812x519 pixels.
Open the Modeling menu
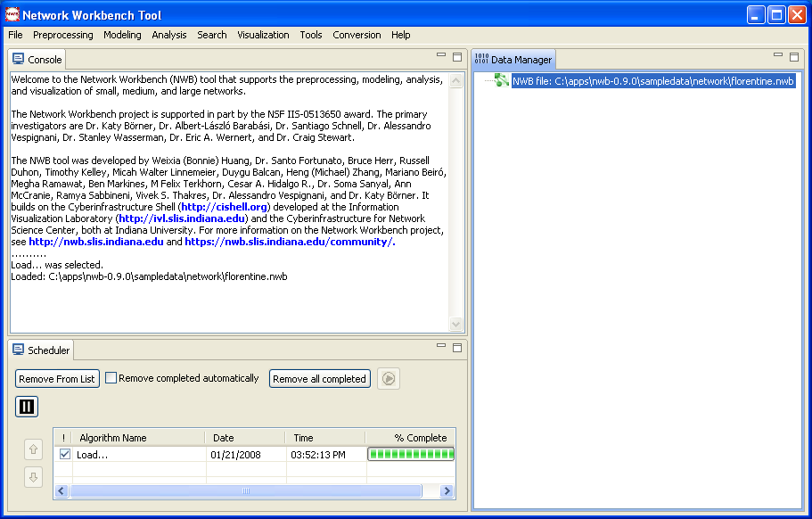122,35
